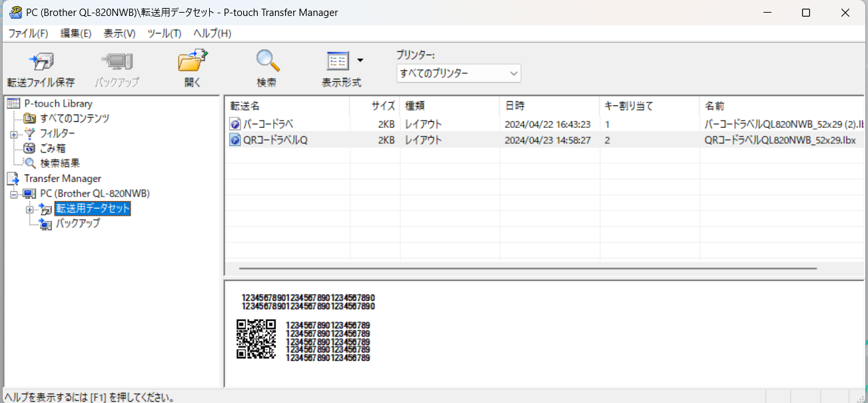Viewport: 868px width, 403px height.
Task: Select すべてのコンテンツ in the tree
Action: 75,119
